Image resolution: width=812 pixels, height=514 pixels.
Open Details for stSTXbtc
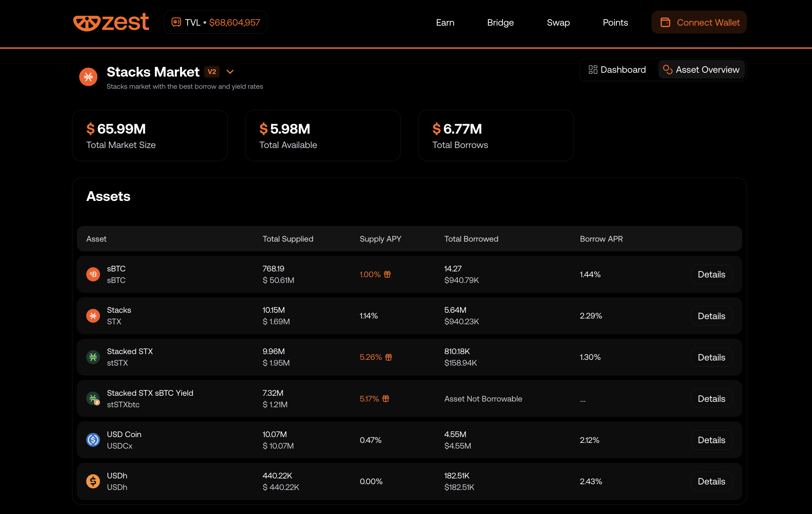[x=711, y=398]
